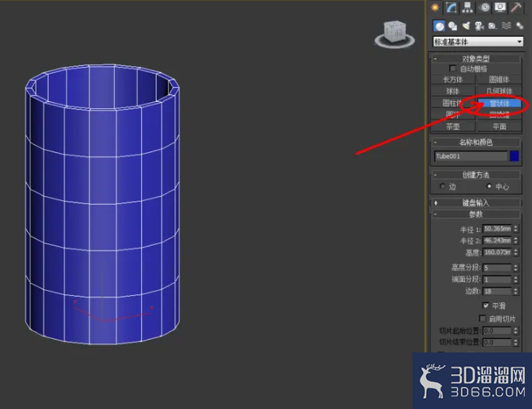Click the 茶壶 teapot button

click(453, 127)
